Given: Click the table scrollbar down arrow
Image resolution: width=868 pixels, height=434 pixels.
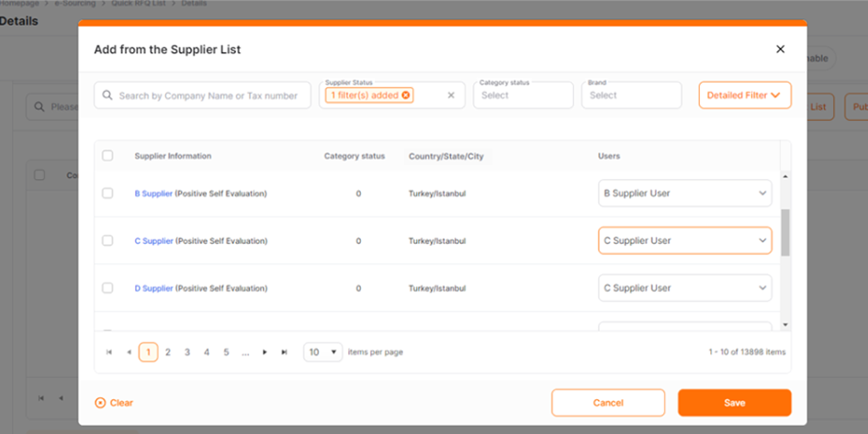Looking at the screenshot, I should click(x=785, y=325).
